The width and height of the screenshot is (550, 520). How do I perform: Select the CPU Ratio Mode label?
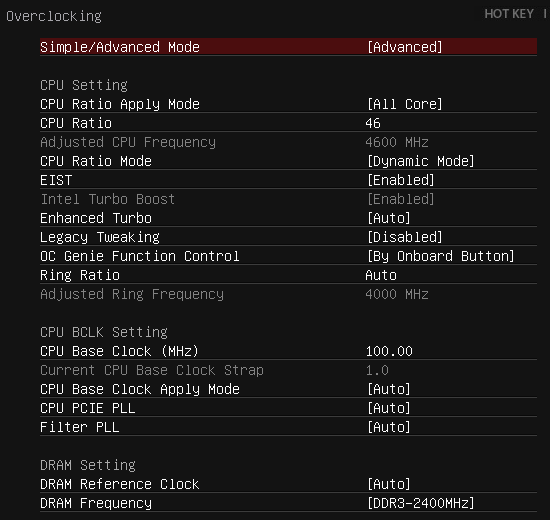click(96, 161)
